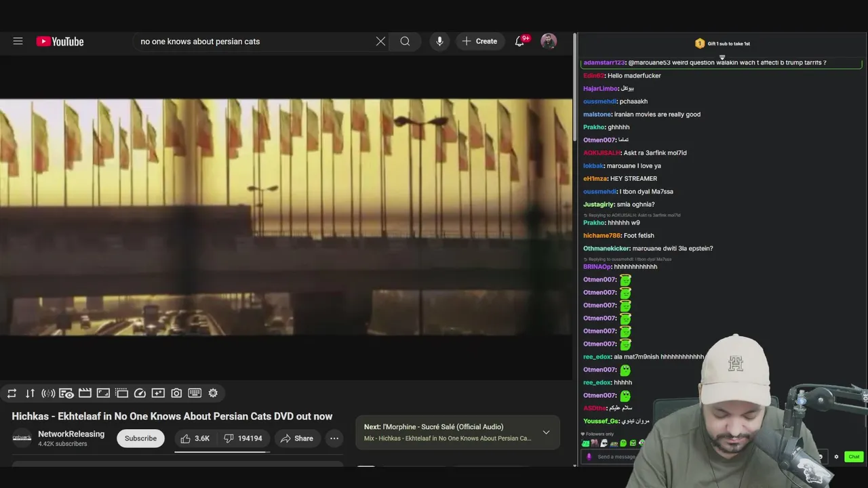Open the Mix - Hichkas playlist line

(448, 439)
